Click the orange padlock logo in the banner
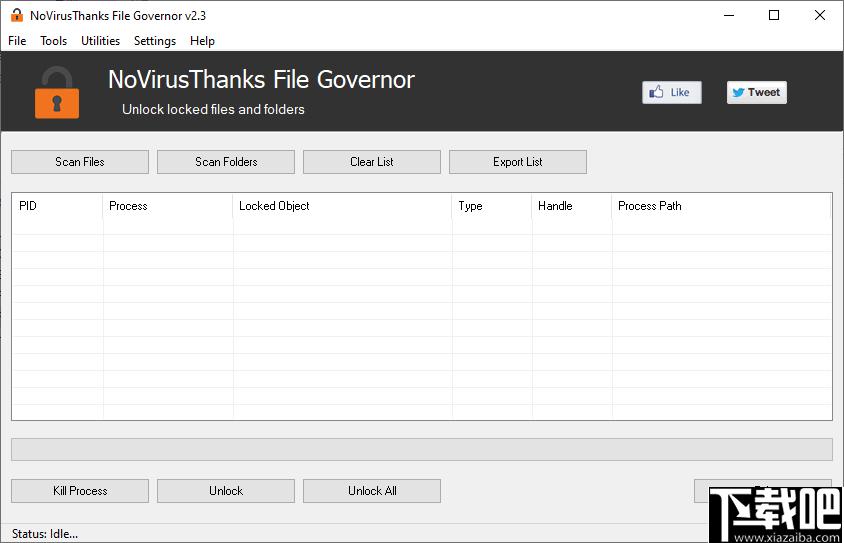This screenshot has width=844, height=543. click(57, 93)
